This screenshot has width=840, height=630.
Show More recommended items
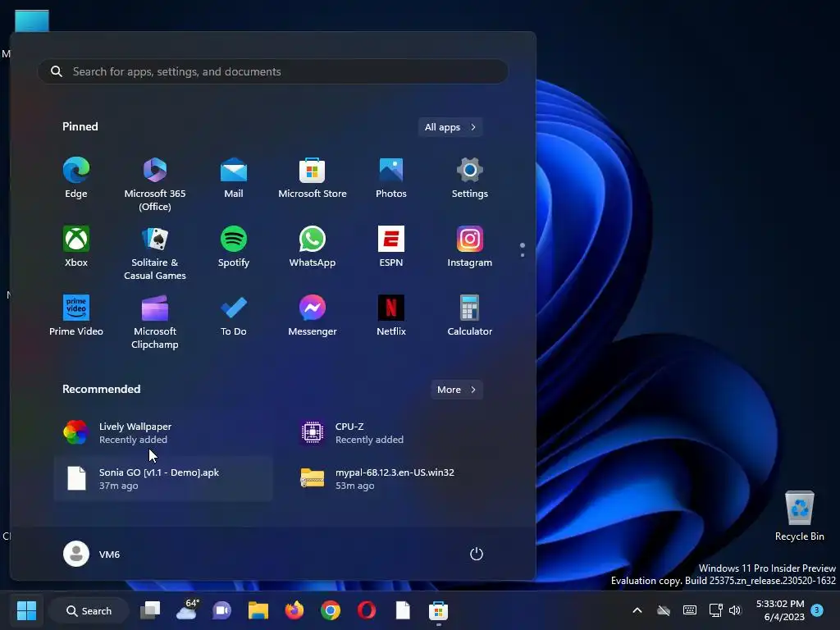(x=456, y=390)
